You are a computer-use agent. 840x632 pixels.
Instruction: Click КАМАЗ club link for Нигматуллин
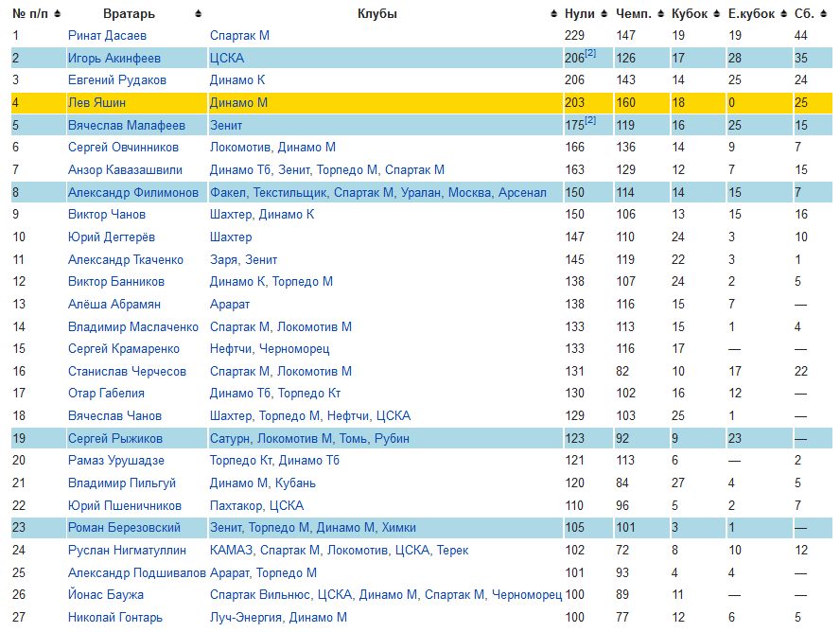pyautogui.click(x=232, y=551)
